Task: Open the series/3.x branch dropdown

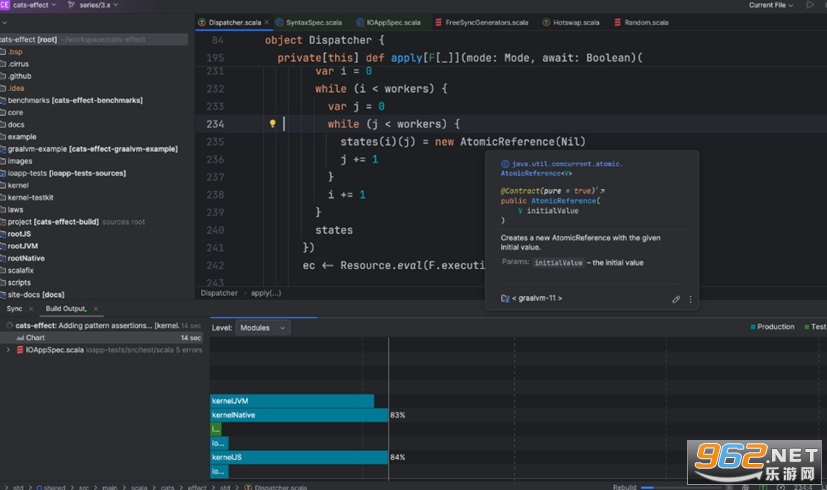Action: 99,5
